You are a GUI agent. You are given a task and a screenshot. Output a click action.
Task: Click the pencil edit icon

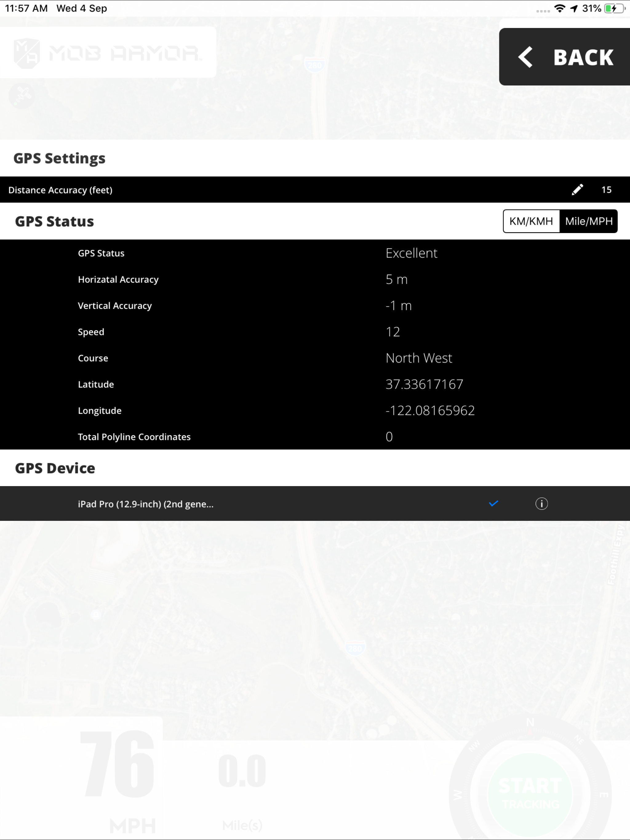577,189
